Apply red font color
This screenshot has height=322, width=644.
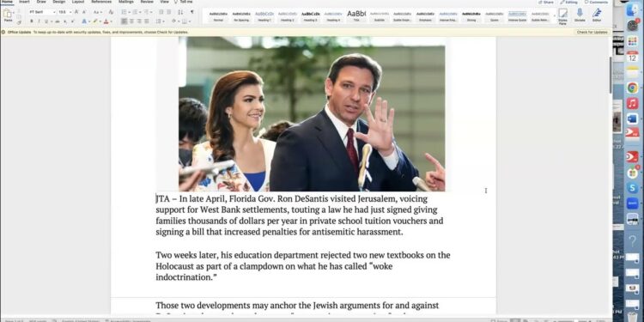106,21
